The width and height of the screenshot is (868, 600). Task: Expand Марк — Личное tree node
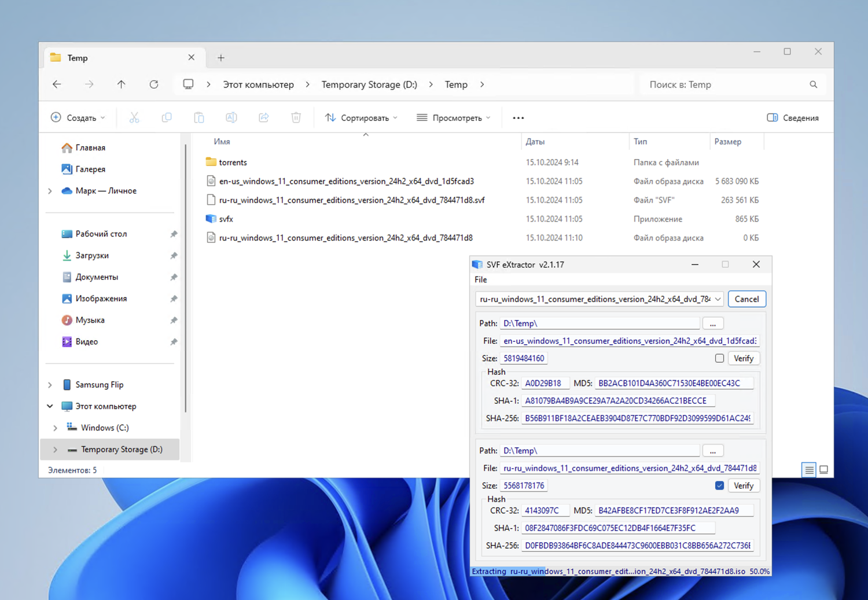click(x=50, y=191)
